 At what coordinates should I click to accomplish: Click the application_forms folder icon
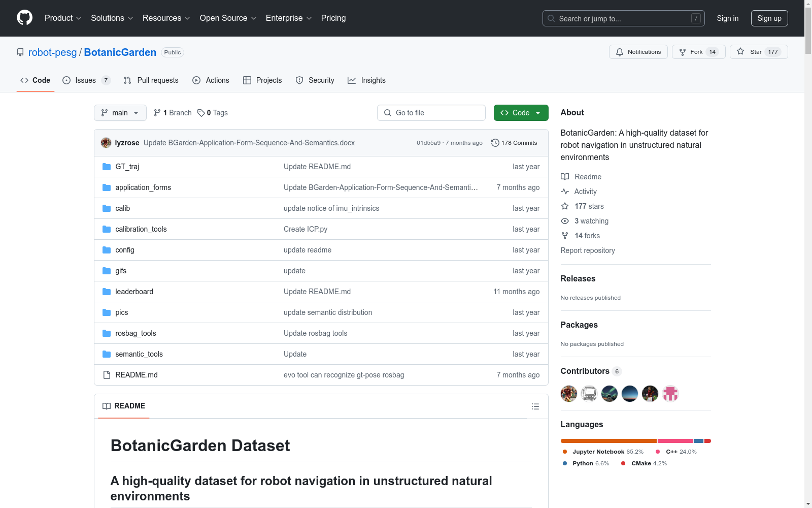(107, 187)
